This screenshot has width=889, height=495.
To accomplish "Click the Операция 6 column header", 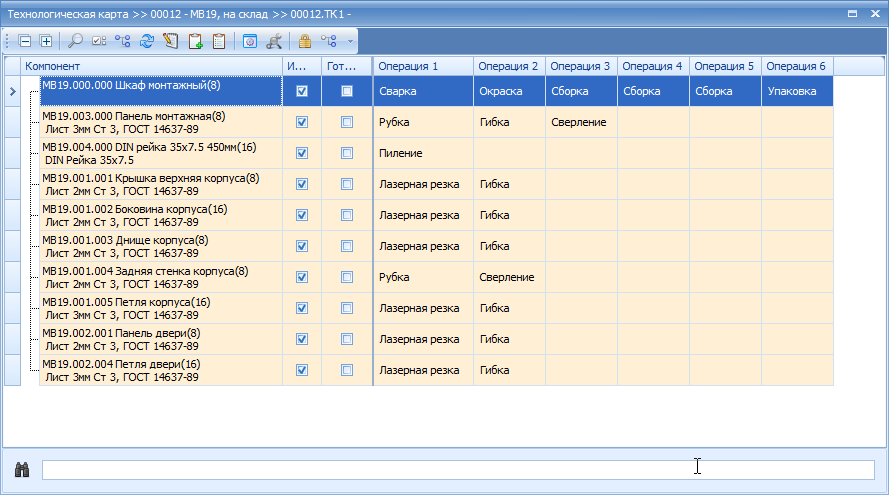I will click(796, 66).
